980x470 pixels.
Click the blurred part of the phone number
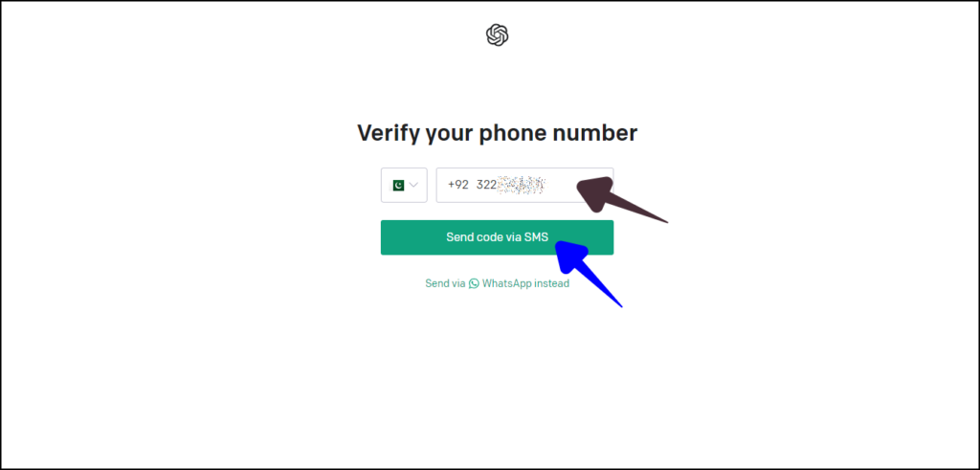[x=522, y=185]
